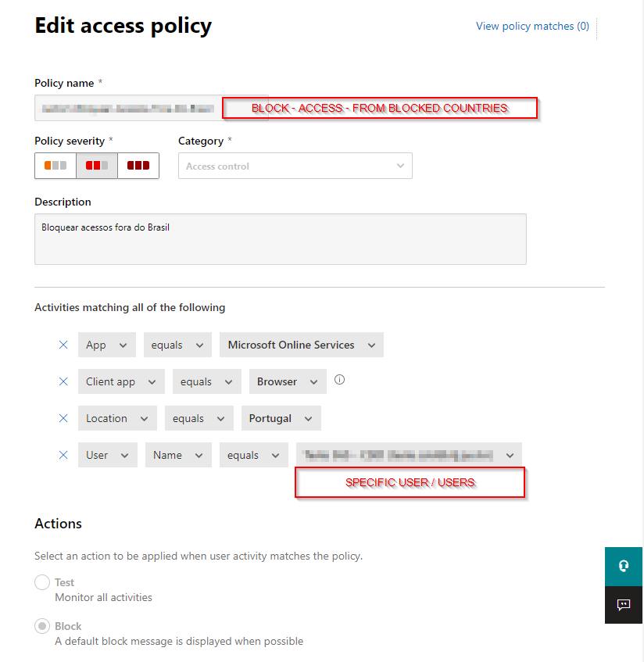Viewport: 644px width, 662px height.
Task: Set policy severity to the highest level
Action: coord(138,165)
